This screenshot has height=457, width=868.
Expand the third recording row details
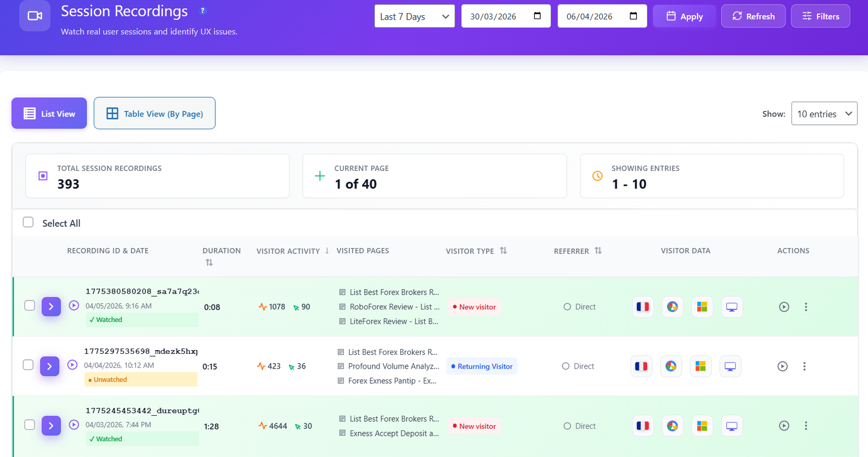pyautogui.click(x=51, y=426)
